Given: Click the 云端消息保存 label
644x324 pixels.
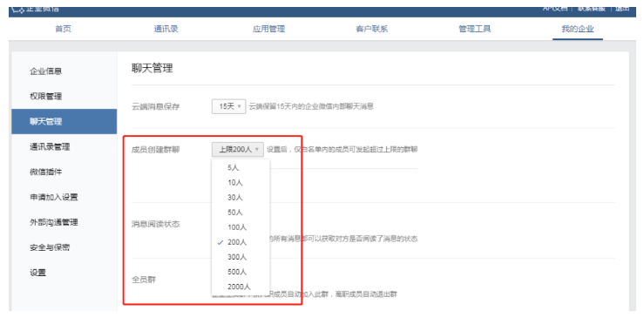Looking at the screenshot, I should point(156,107).
